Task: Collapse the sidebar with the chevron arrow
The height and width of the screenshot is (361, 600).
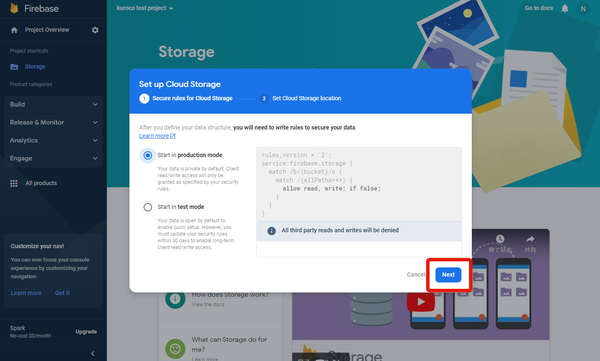Action: coord(93,353)
